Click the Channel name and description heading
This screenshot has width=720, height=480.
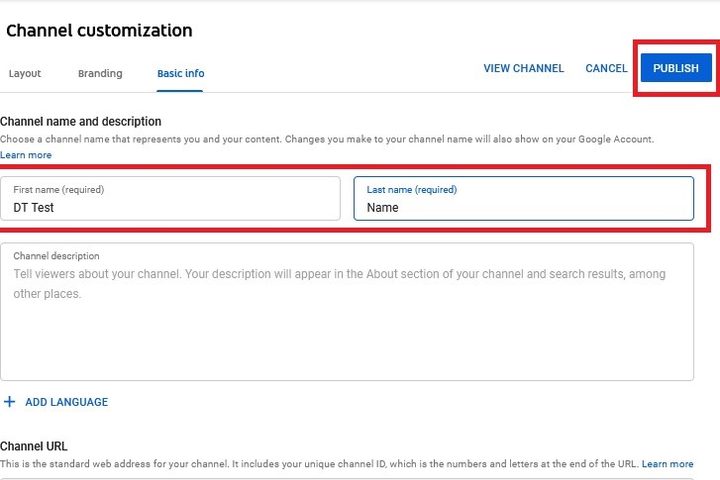pos(81,121)
